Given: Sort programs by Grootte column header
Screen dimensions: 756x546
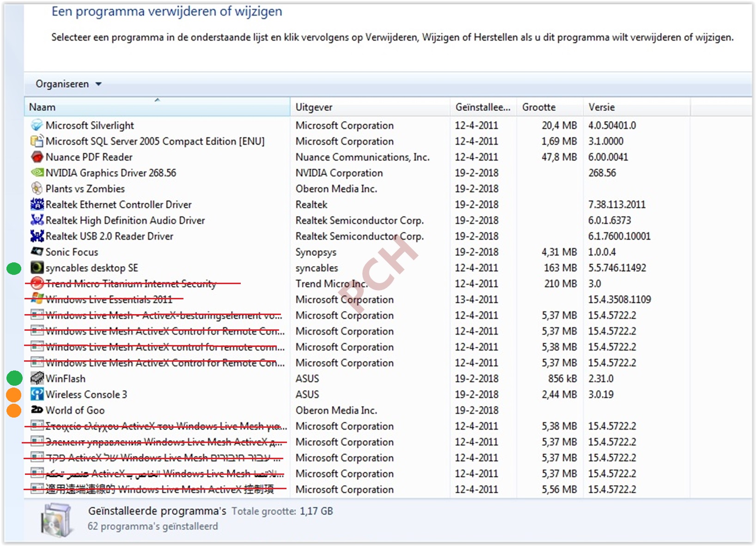Looking at the screenshot, I should click(x=550, y=107).
